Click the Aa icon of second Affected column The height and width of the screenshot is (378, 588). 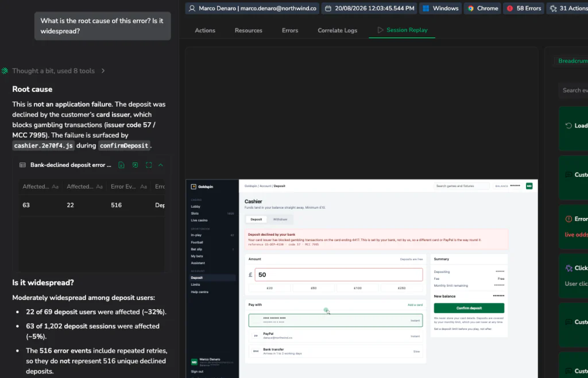[99, 186]
